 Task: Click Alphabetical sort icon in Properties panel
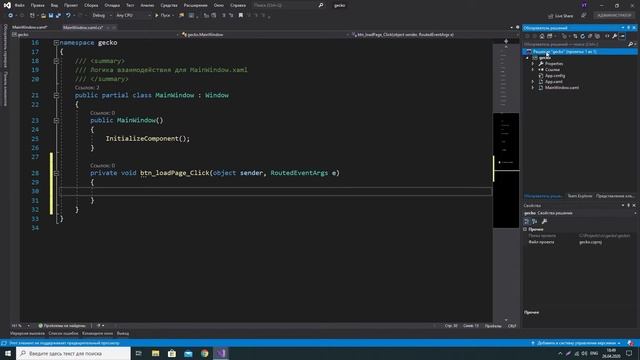(x=534, y=222)
